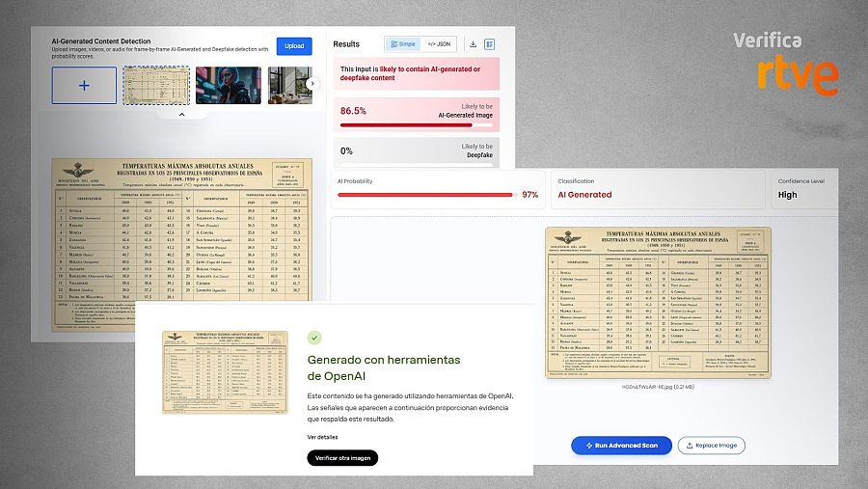Image resolution: width=868 pixels, height=489 pixels.
Task: Click the 'Results' heading
Action: pos(346,44)
